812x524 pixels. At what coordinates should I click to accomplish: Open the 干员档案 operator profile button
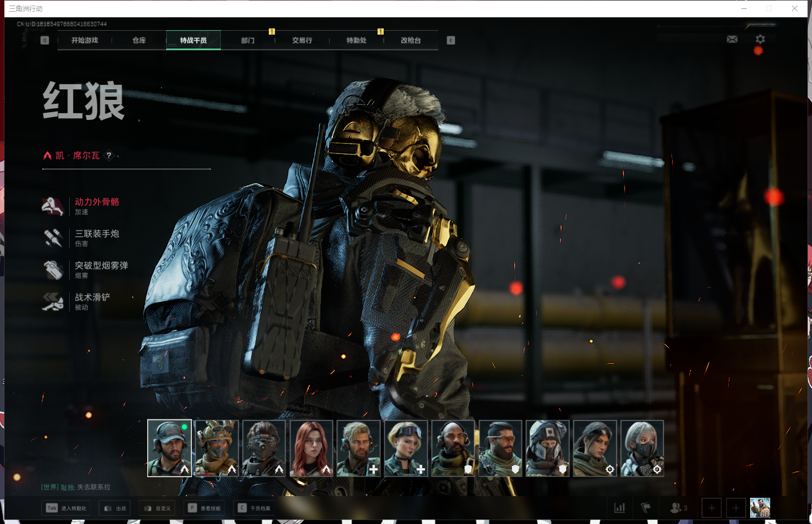point(254,508)
